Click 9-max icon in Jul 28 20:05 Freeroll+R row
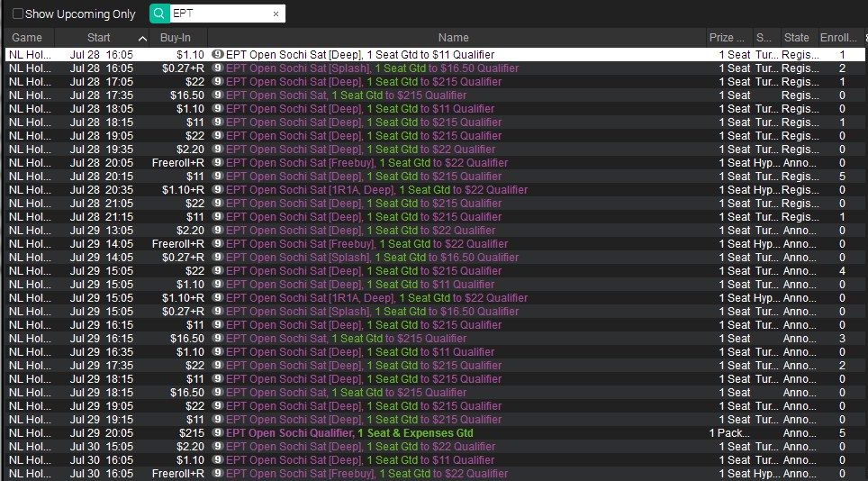The height and width of the screenshot is (481, 868). click(x=218, y=162)
